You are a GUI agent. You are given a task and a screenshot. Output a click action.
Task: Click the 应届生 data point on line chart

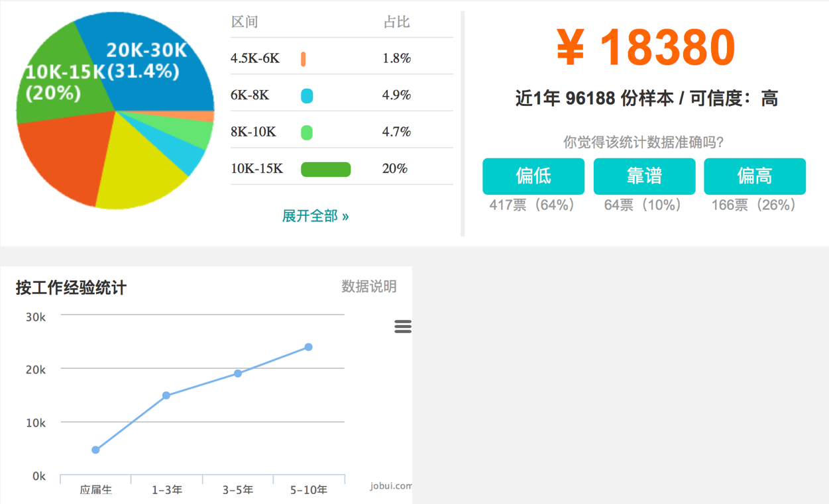coord(95,450)
